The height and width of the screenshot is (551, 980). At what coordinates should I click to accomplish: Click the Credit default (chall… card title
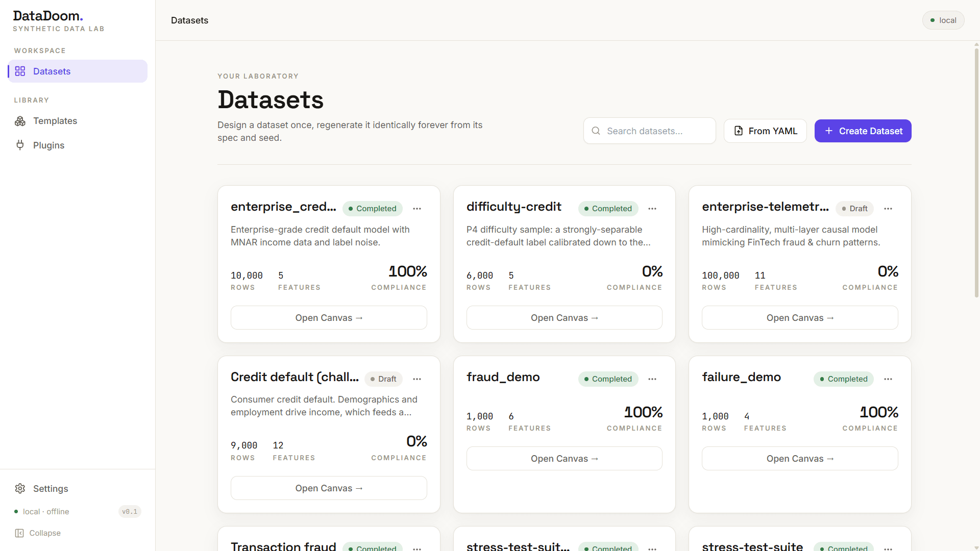[x=295, y=377]
